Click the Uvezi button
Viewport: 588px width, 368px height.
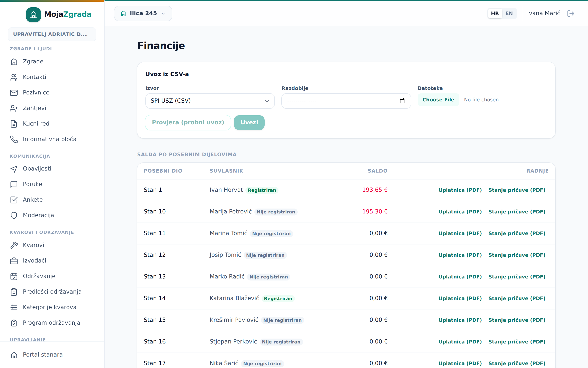tap(249, 122)
